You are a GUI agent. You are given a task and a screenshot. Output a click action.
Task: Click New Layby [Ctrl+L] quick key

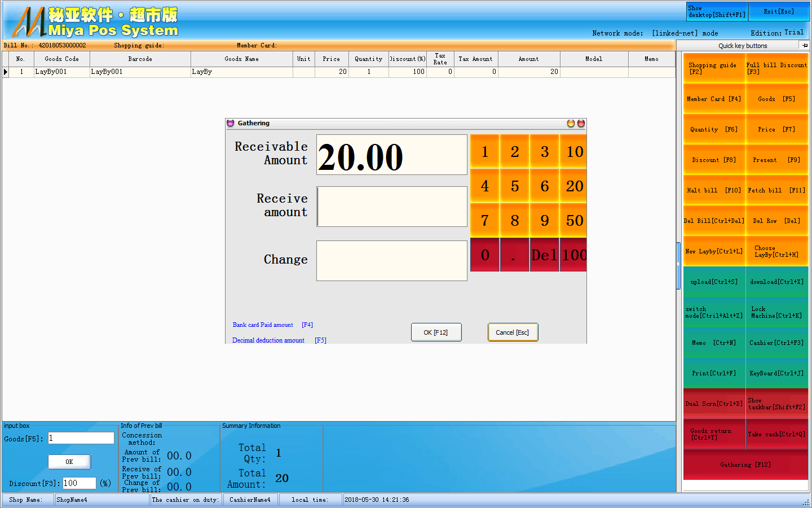point(714,251)
